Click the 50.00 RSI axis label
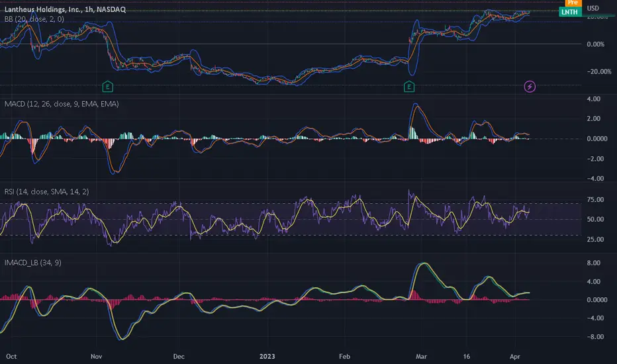 pyautogui.click(x=595, y=219)
